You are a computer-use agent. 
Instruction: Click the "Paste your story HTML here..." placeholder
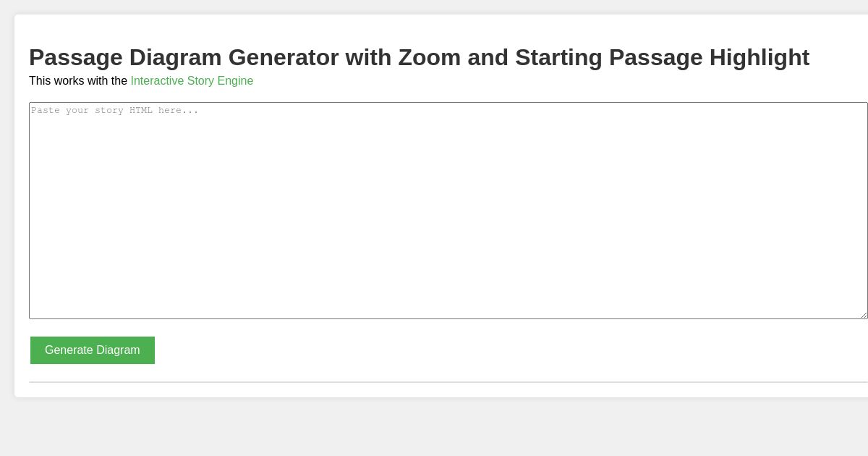(x=114, y=111)
